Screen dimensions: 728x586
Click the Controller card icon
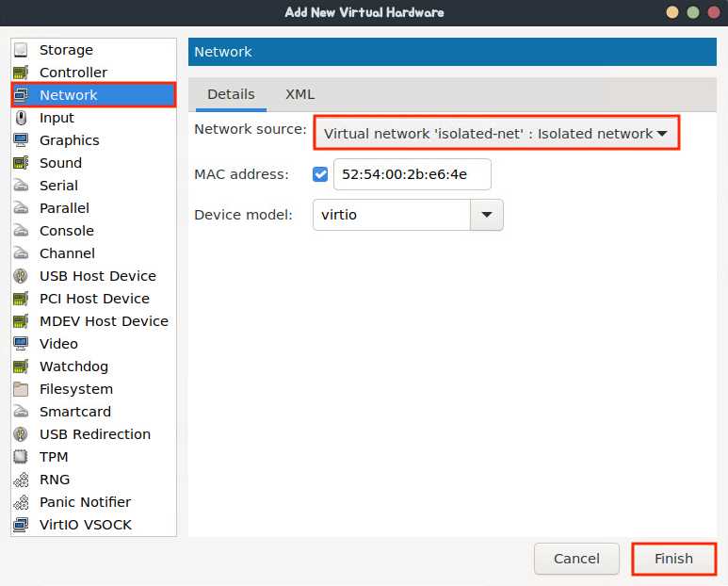(x=21, y=73)
